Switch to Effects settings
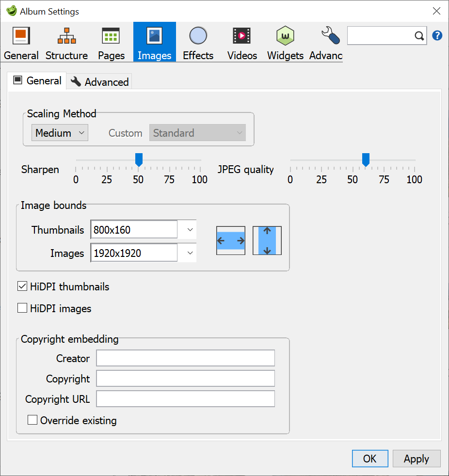The height and width of the screenshot is (476, 449). [x=198, y=41]
